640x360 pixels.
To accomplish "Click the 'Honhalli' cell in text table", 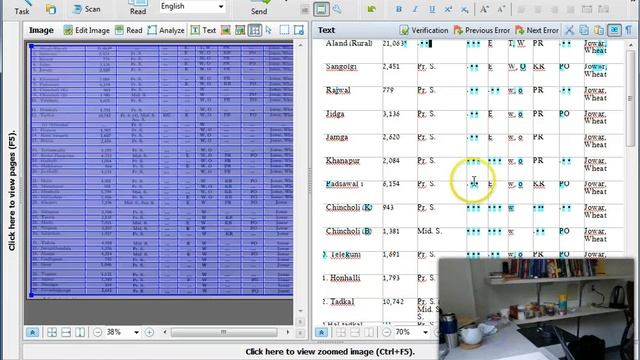I will click(345, 278).
